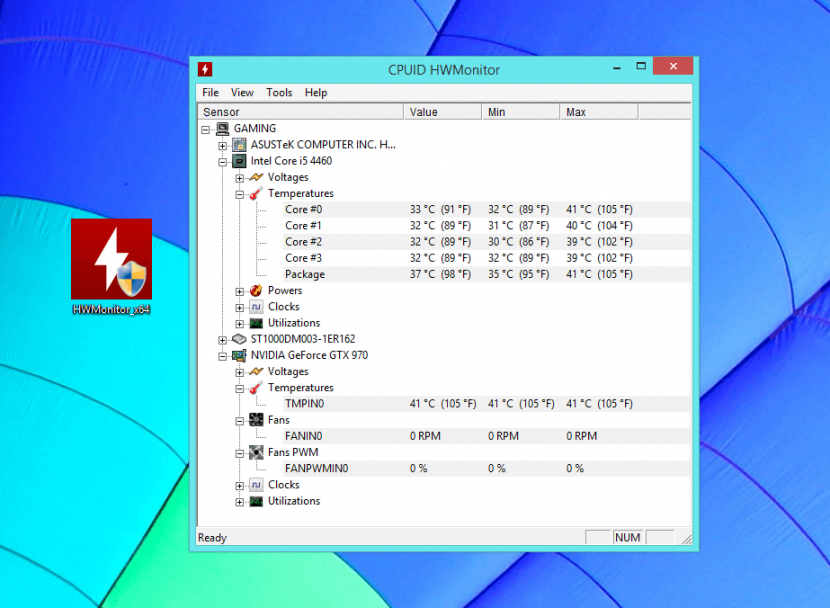Minimize the HWMonitor window
The image size is (830, 608).
click(x=617, y=68)
